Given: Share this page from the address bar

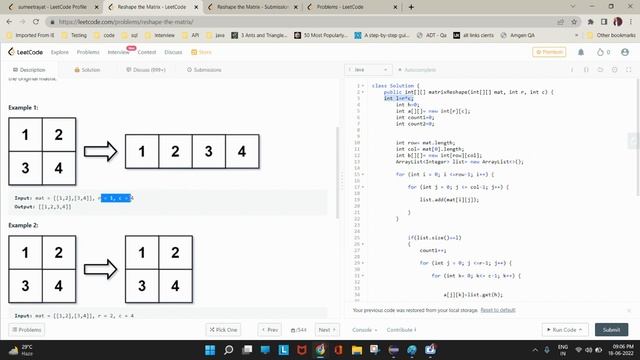Looking at the screenshot, I should tap(560, 22).
